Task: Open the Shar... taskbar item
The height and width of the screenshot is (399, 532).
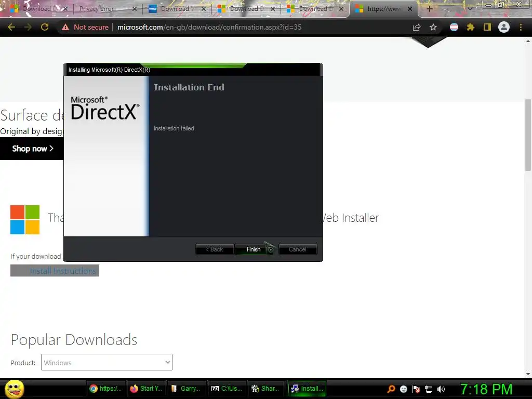Action: [x=267, y=389]
